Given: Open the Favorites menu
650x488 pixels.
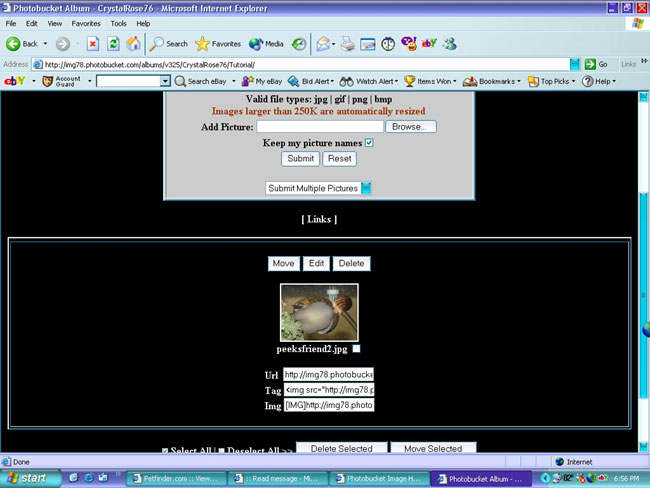Looking at the screenshot, I should click(85, 23).
